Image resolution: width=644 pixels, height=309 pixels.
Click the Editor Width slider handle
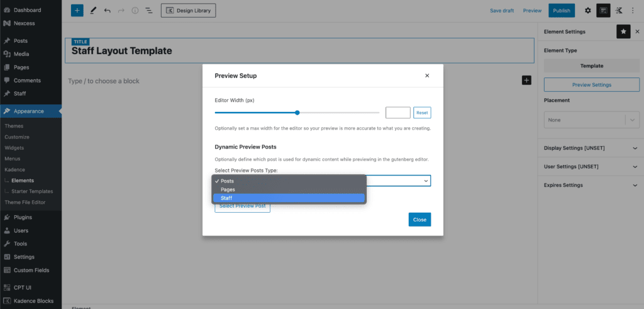click(297, 113)
